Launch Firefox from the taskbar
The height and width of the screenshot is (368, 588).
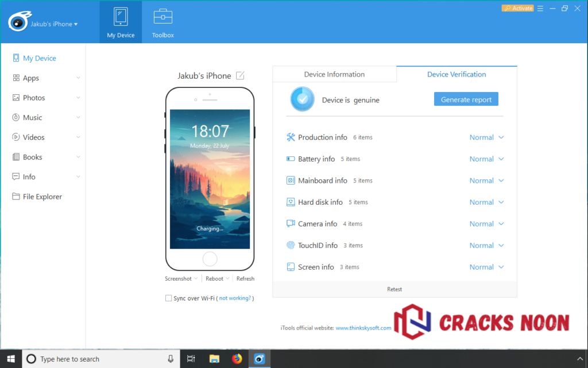[237, 359]
